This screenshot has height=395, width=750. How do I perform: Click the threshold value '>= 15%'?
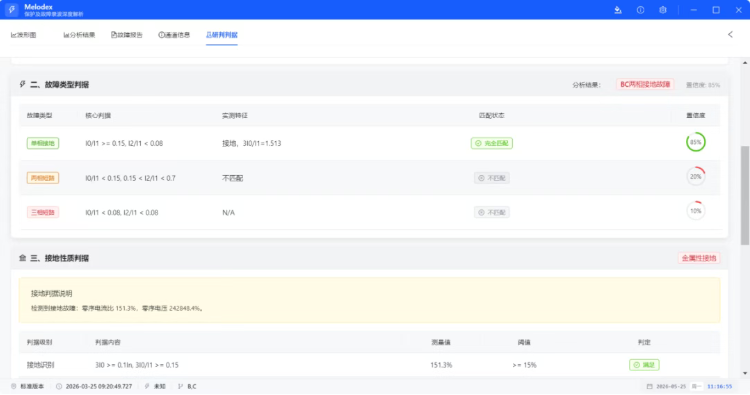524,365
